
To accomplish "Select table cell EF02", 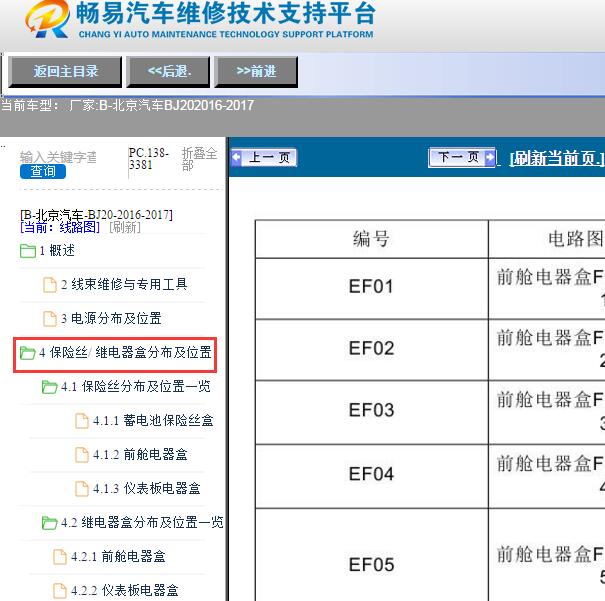I will pos(372,349).
